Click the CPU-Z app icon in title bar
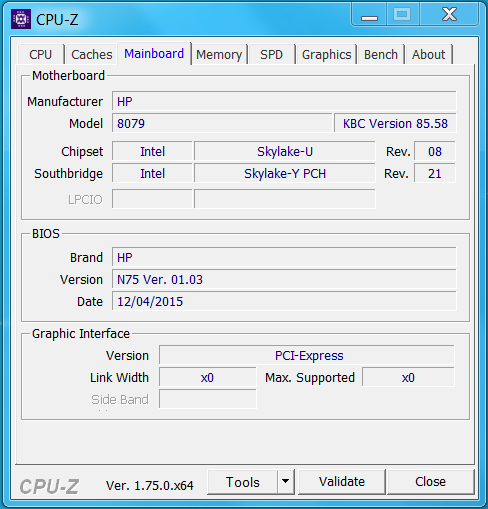The width and height of the screenshot is (488, 509). [x=21, y=19]
